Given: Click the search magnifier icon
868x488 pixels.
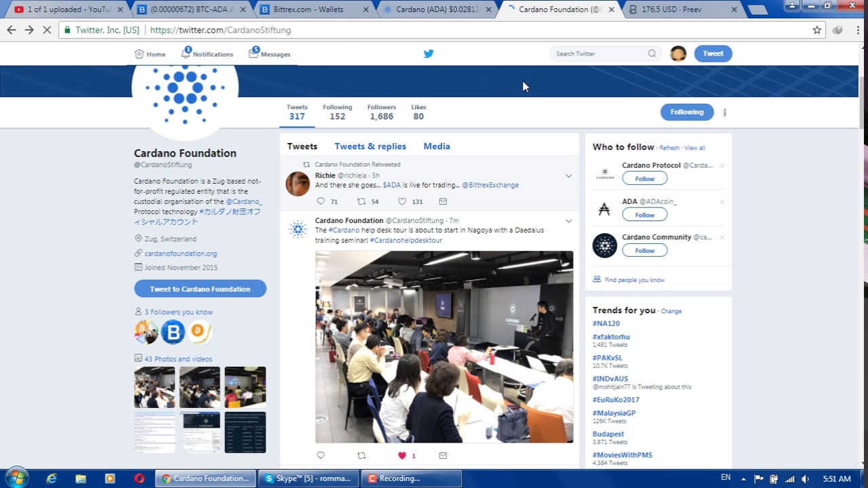Looking at the screenshot, I should point(652,54).
